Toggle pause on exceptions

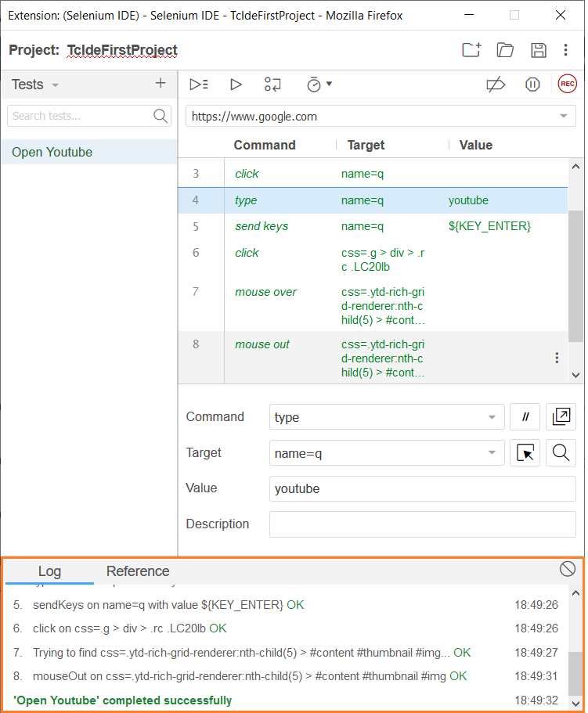532,84
